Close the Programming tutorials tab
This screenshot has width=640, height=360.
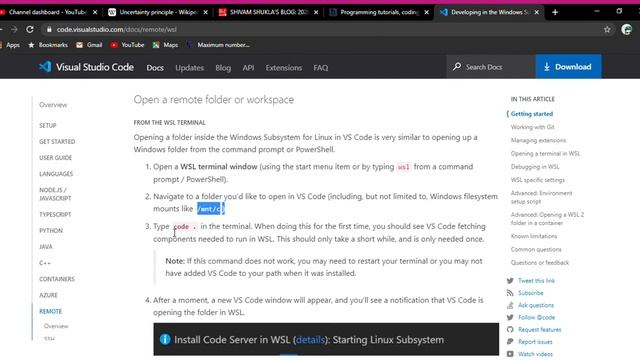pos(427,12)
